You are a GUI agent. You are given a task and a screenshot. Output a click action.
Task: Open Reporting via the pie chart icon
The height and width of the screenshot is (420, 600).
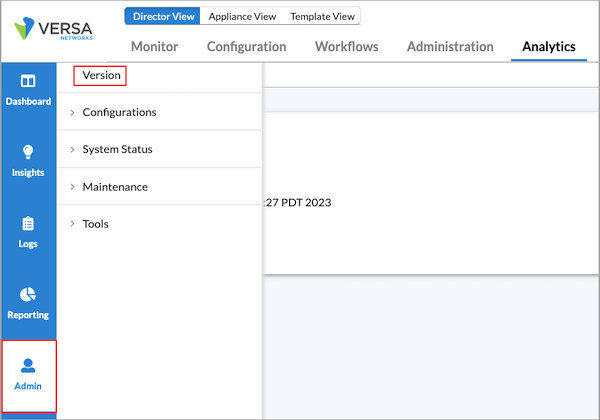[x=28, y=295]
